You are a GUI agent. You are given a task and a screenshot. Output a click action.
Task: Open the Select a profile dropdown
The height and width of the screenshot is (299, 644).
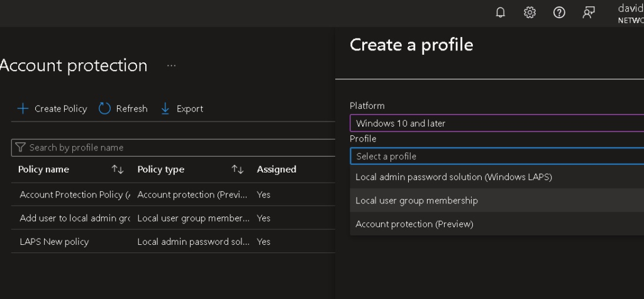coord(497,156)
